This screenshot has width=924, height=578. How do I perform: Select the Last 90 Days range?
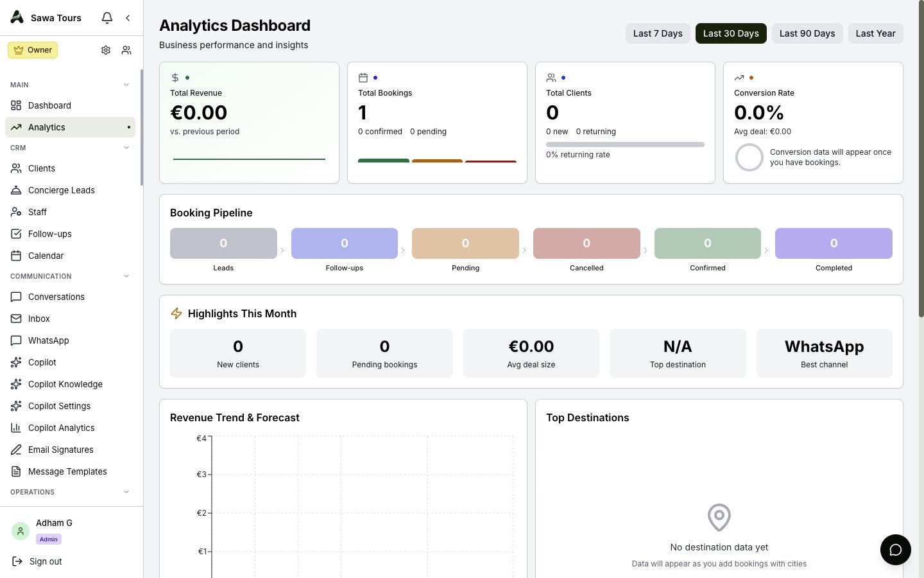807,33
